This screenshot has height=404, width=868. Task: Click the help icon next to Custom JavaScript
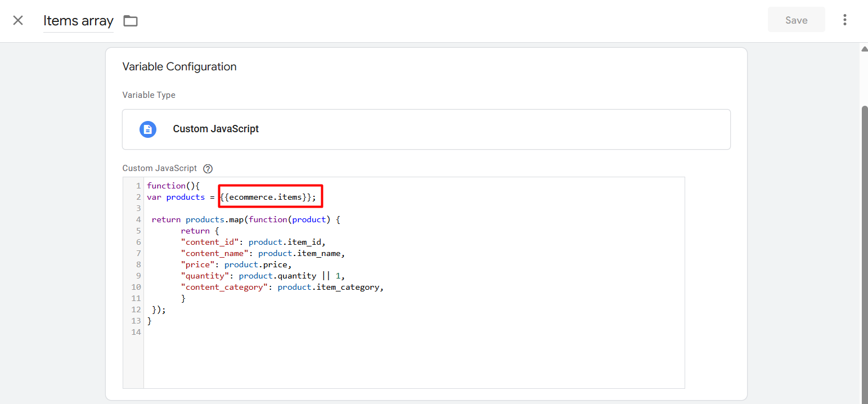tap(208, 168)
